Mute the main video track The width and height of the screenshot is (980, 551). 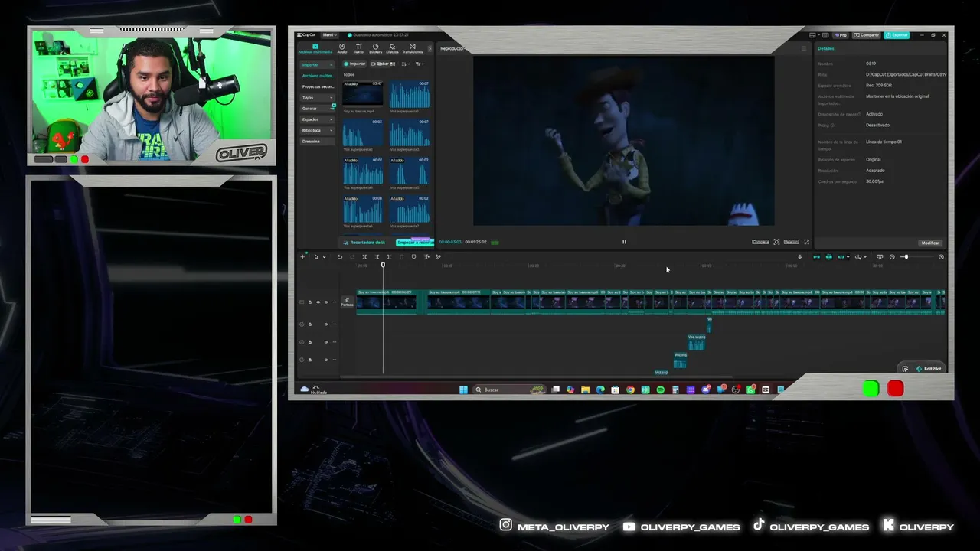coord(326,302)
